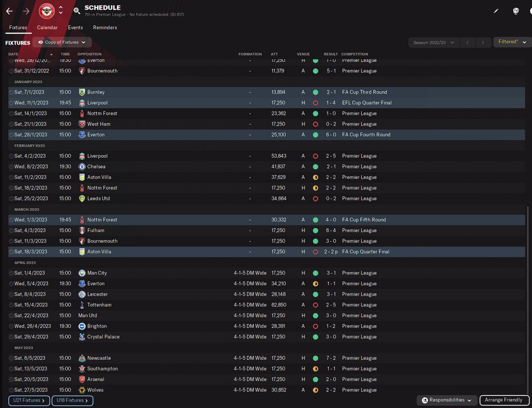This screenshot has width=532, height=408.
Task: Open U21 Fixtures
Action: click(29, 401)
